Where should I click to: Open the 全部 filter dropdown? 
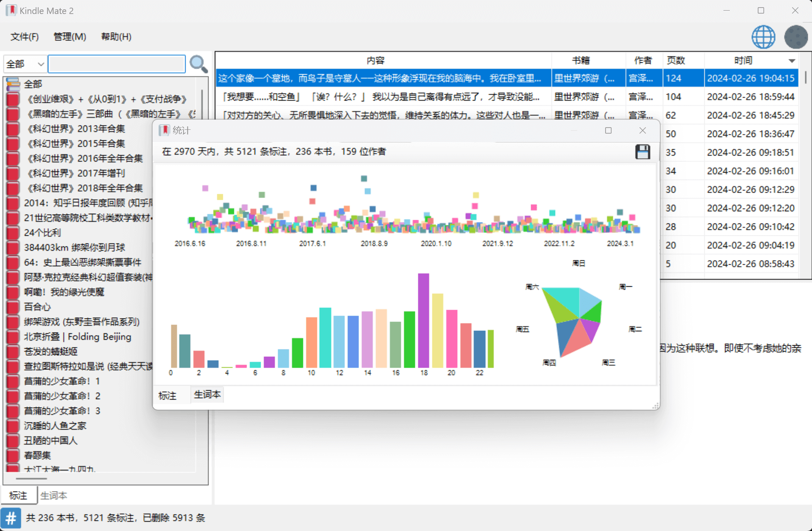click(25, 64)
